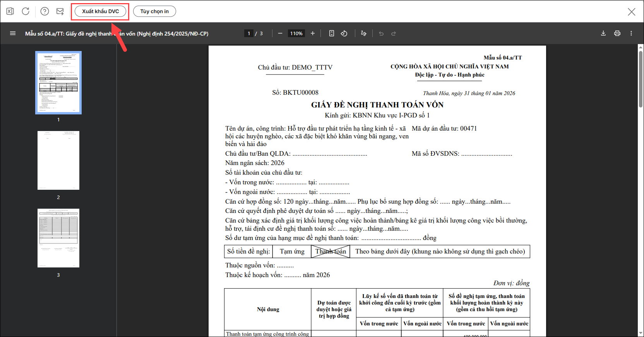Click the Số tiền đề nghị: cell
This screenshot has height=337, width=644.
(248, 252)
